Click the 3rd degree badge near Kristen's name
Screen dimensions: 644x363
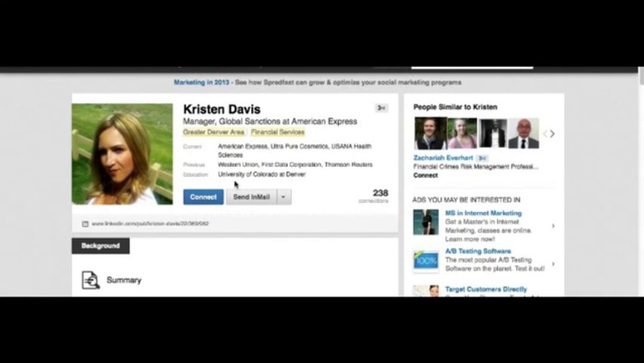click(x=381, y=108)
